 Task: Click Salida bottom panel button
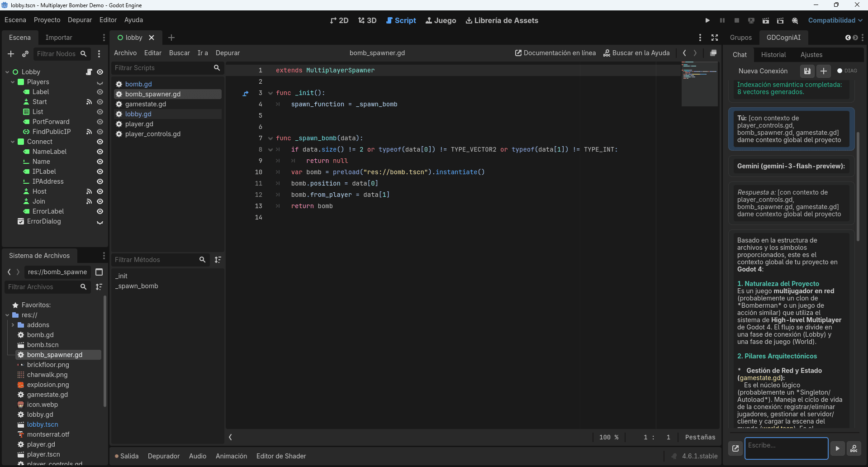(127, 456)
